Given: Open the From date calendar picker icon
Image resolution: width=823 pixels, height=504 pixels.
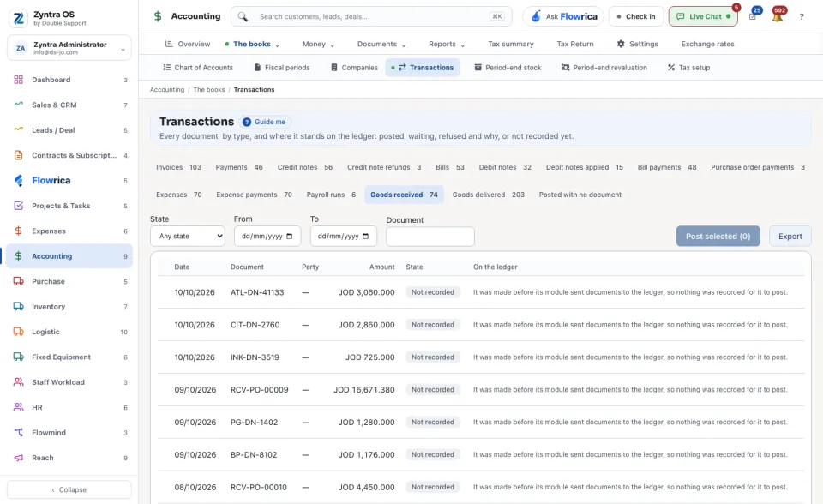Looking at the screenshot, I should [x=289, y=237].
